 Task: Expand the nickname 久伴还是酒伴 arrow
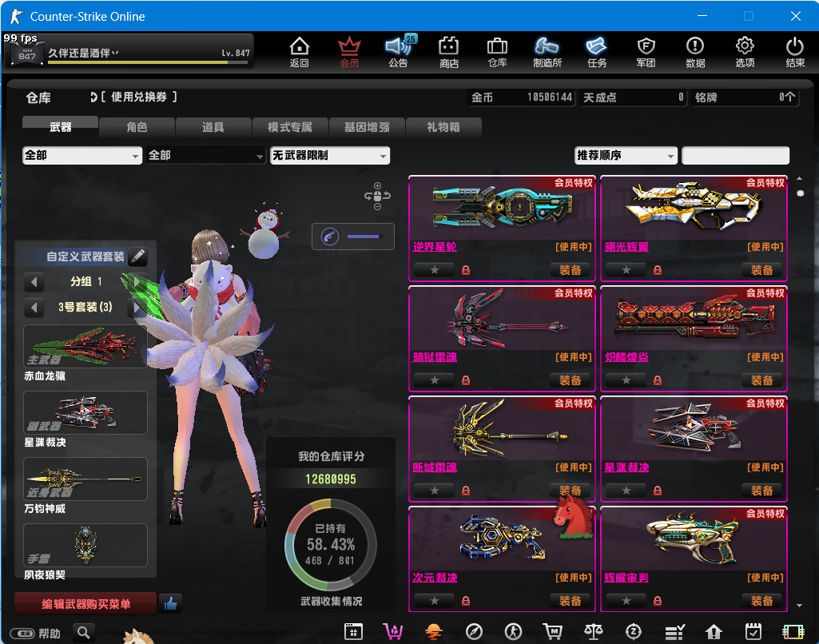pos(115,53)
